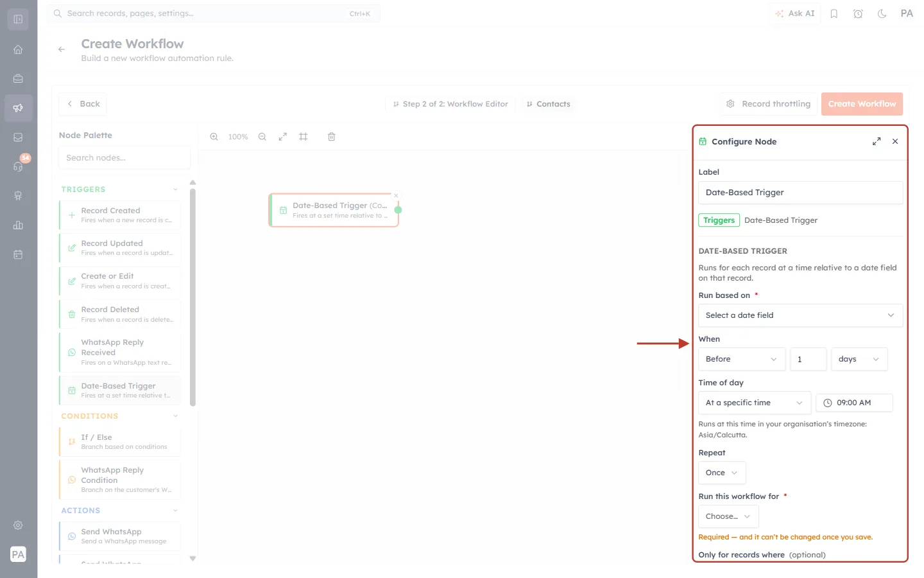Image resolution: width=924 pixels, height=578 pixels.
Task: Open the Run based on date field dropdown
Action: tap(800, 315)
